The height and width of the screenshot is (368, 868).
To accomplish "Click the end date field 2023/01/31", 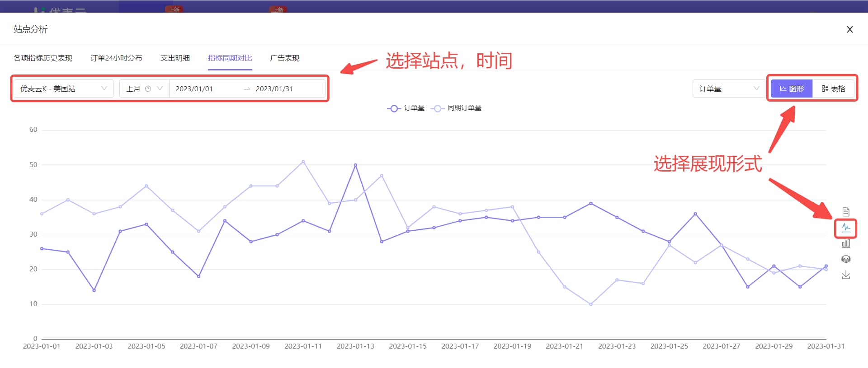I will point(274,89).
